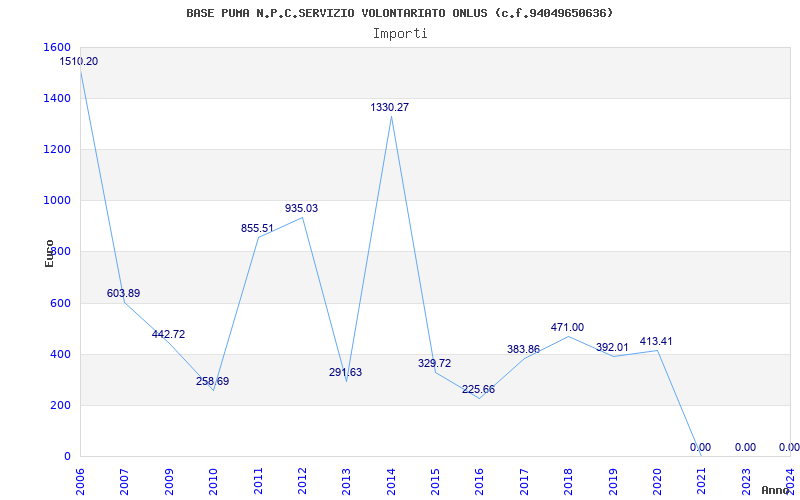Click the 2015 x-axis year label

tap(435, 482)
